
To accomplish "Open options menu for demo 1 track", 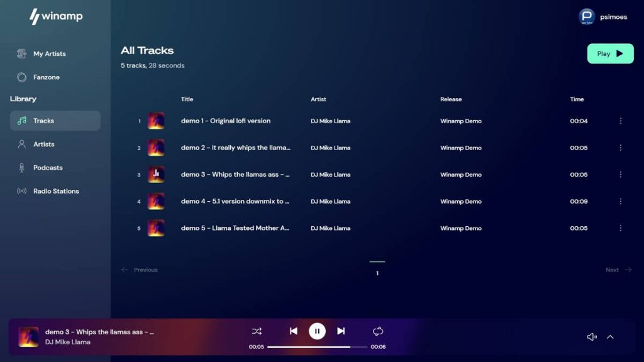I will point(620,121).
